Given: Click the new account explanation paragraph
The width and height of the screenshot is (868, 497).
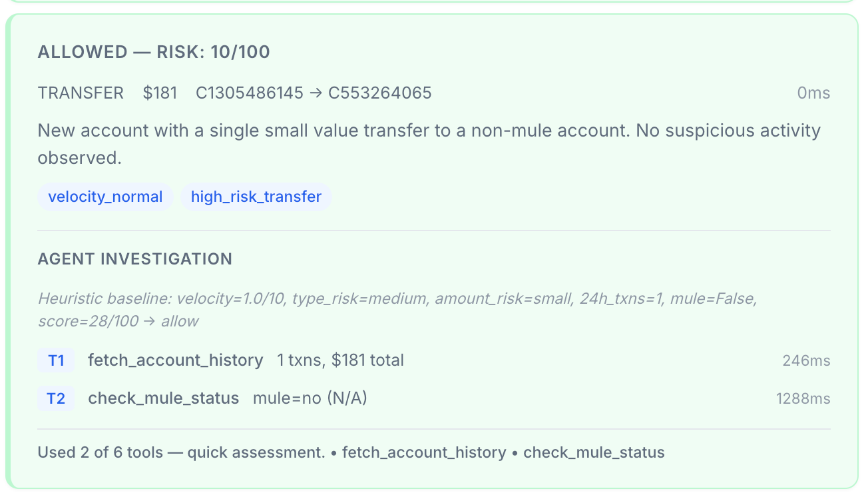Looking at the screenshot, I should (x=429, y=144).
